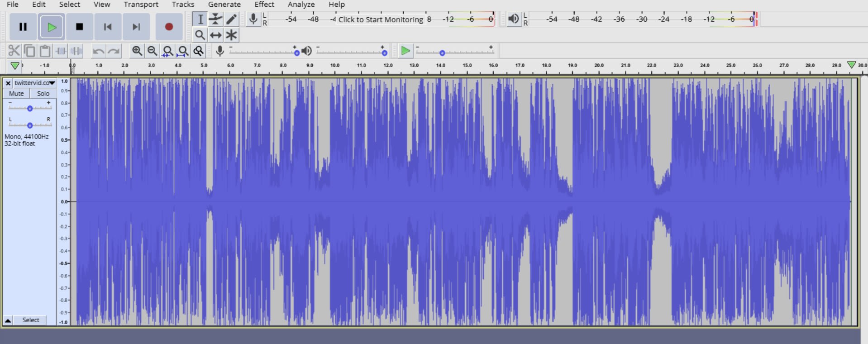This screenshot has height=344, width=868.
Task: Select the Envelope tool
Action: coord(216,19)
